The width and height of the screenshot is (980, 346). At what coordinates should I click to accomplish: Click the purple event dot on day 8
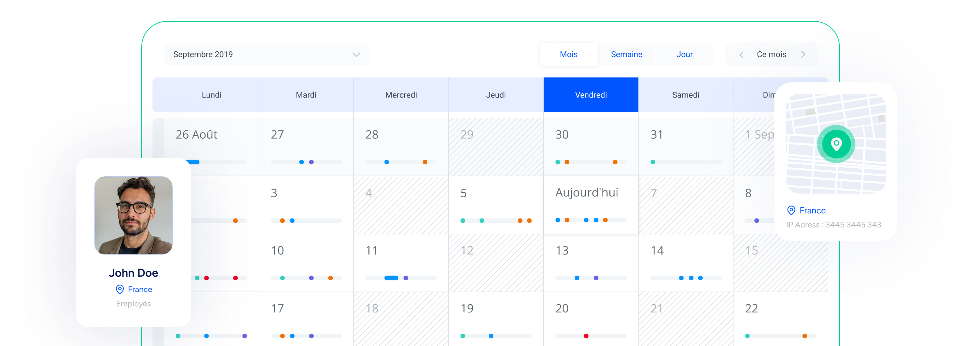(x=756, y=221)
